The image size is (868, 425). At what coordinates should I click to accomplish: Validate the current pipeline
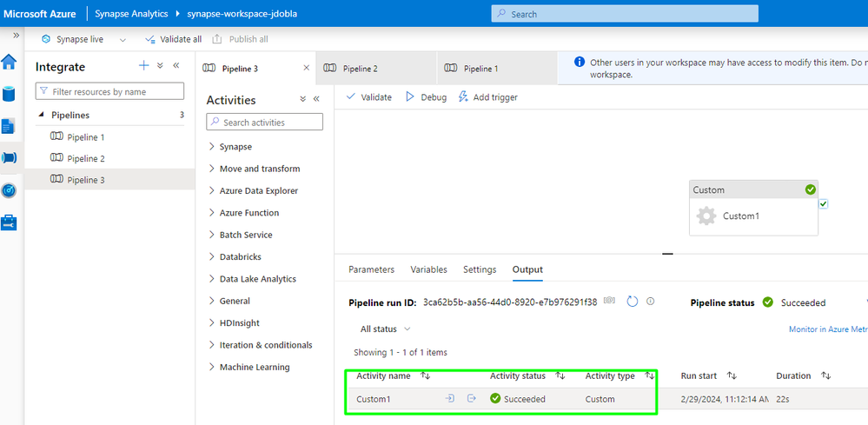pos(368,96)
